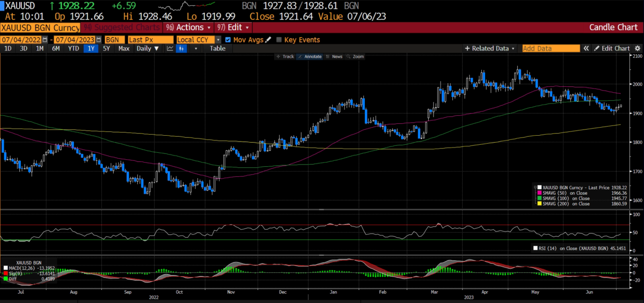644x303 pixels.
Task: Activate the Track crosshair tool
Action: (x=284, y=56)
